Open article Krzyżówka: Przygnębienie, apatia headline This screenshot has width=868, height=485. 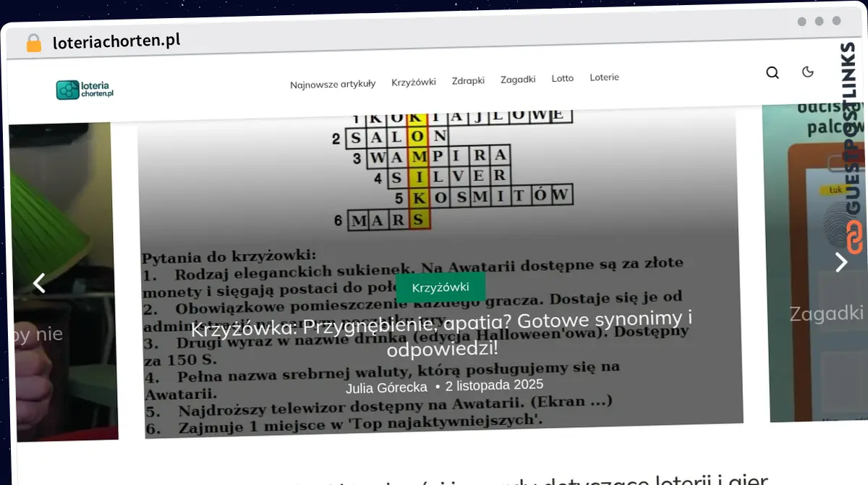coord(442,333)
